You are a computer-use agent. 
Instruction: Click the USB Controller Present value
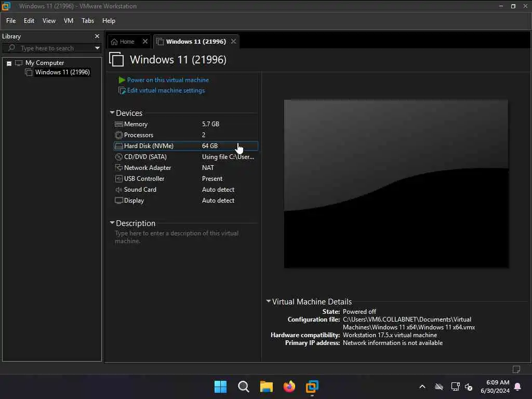click(x=212, y=179)
